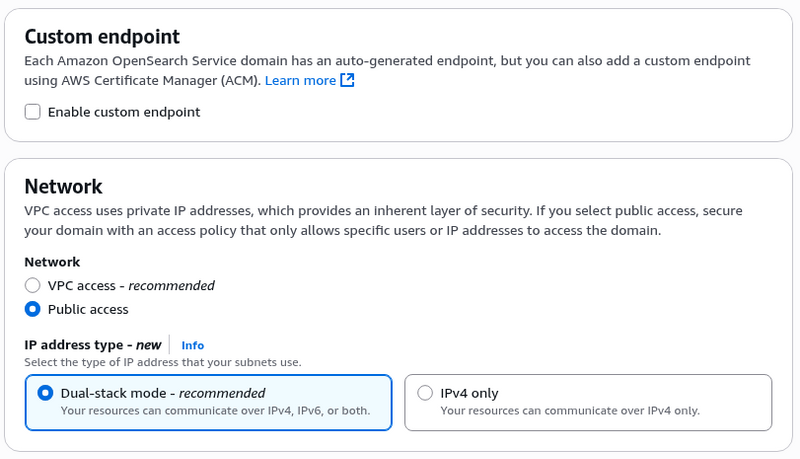Click the 'Dual-stack mode - recommended' title

163,393
